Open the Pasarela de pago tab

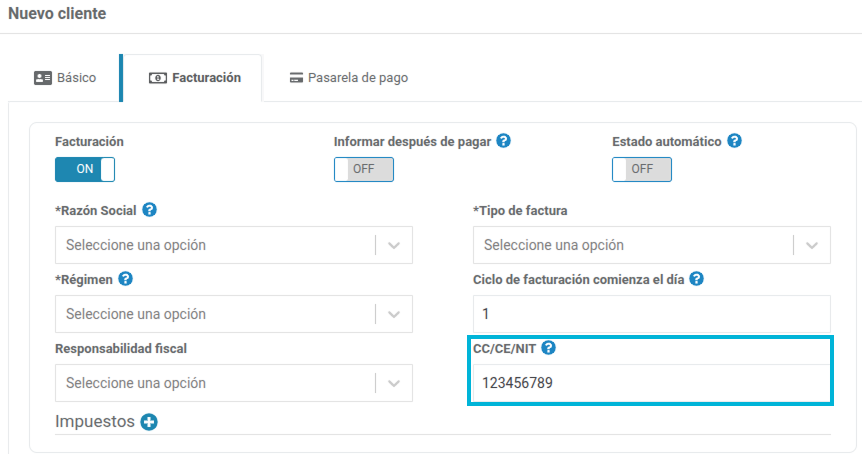click(349, 77)
